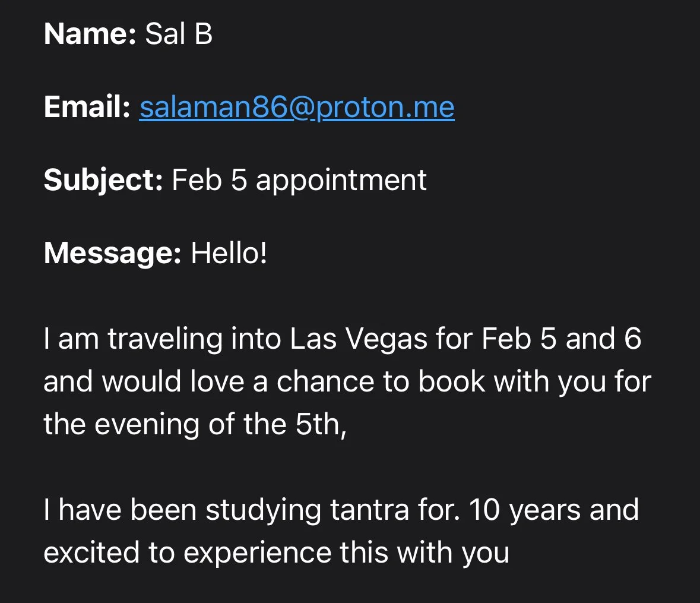
Task: Click the word "studying" in the message
Action: click(263, 510)
